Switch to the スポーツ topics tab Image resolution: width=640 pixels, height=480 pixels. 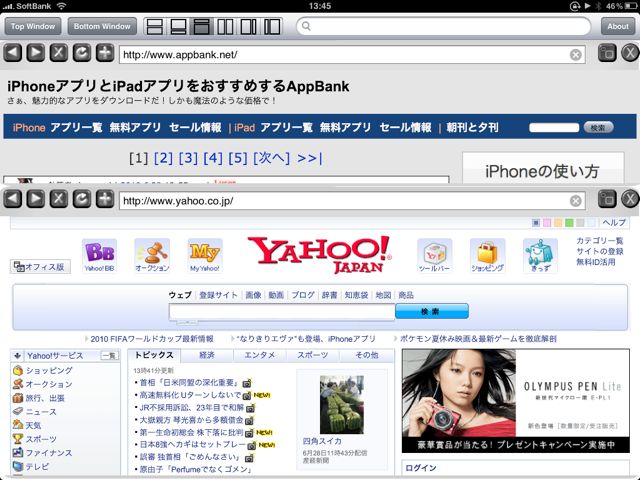(313, 355)
